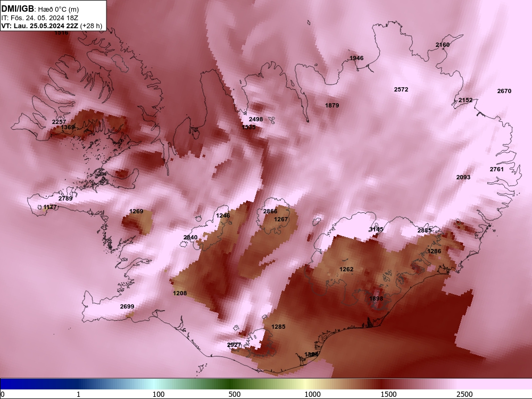Image resolution: width=532 pixels, height=399 pixels.
Task: Select the 1516 value on the map
Action: 61,32
